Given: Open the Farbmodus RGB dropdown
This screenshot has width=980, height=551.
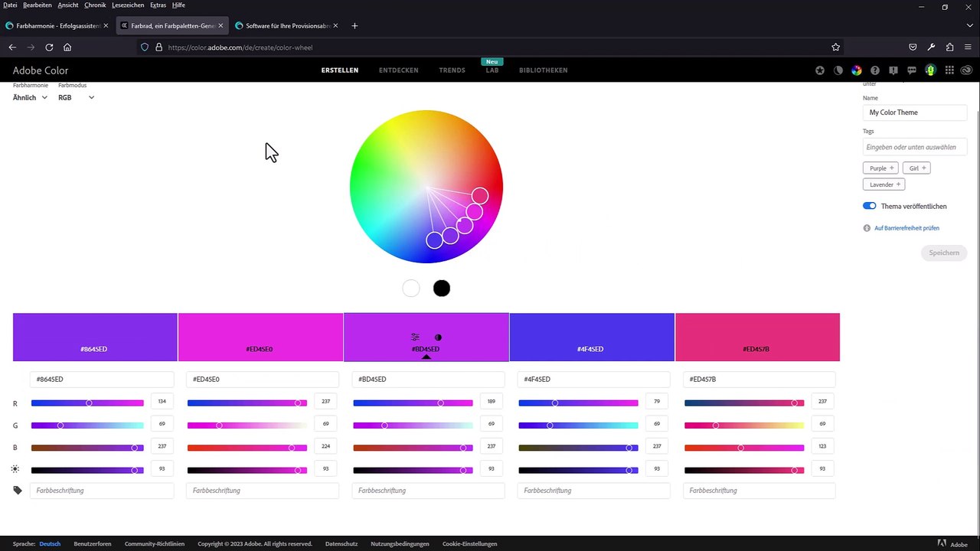Looking at the screenshot, I should (x=77, y=97).
